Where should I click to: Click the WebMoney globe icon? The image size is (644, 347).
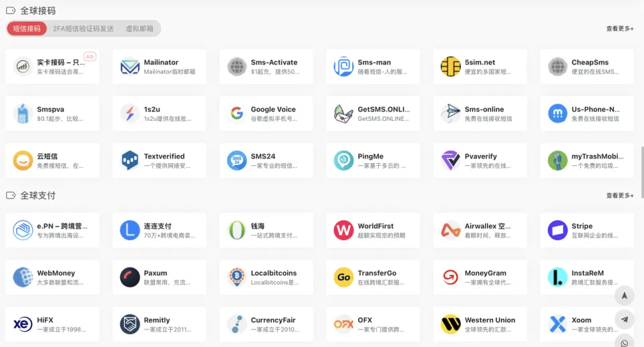pos(23,277)
